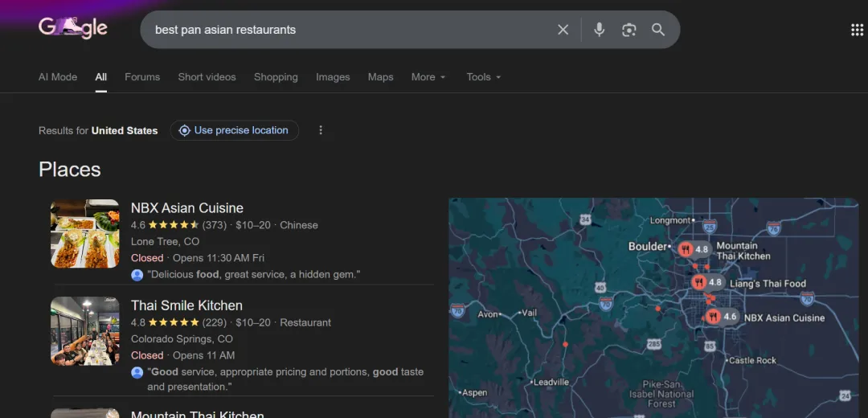Click Pike-San Isabel National Forest label
Viewport: 868px width, 418px height.
tap(661, 394)
